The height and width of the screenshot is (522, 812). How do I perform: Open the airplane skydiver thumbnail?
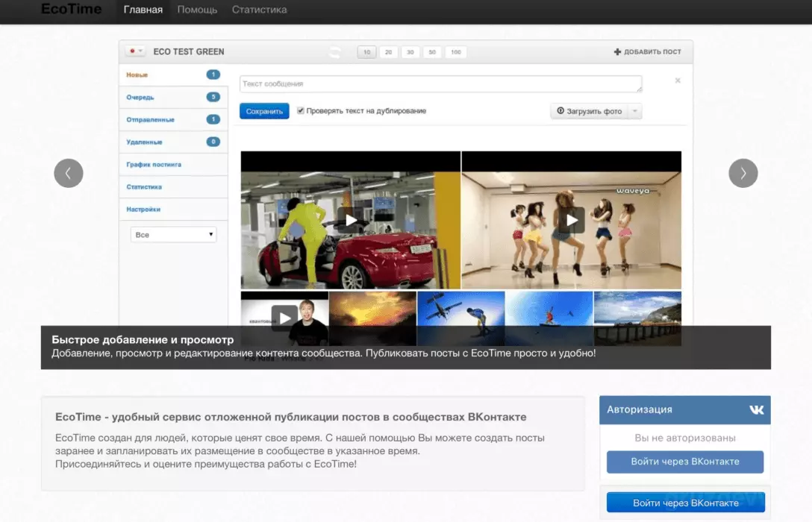click(461, 318)
